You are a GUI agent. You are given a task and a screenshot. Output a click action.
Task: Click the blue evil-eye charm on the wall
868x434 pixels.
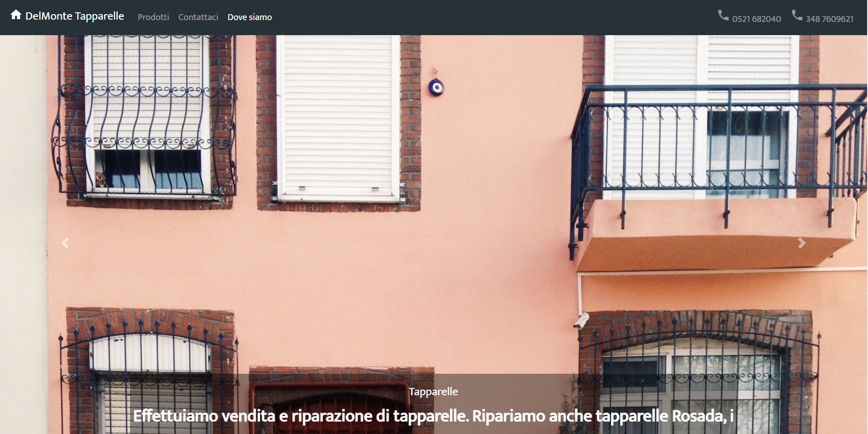[436, 87]
